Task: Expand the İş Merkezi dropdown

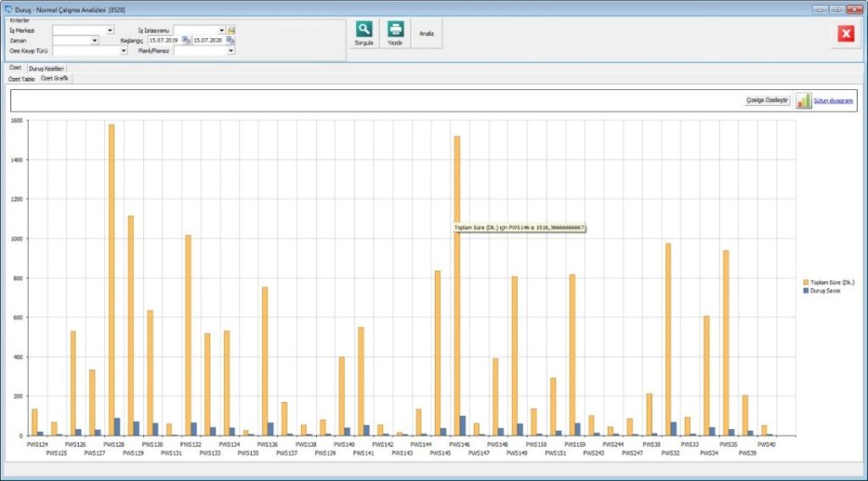Action: click(x=110, y=30)
